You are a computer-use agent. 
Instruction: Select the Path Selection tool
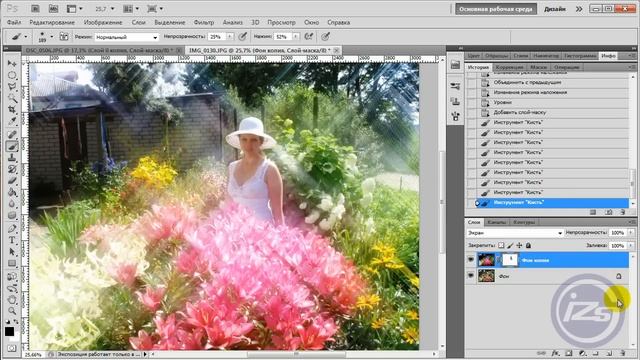click(12, 251)
